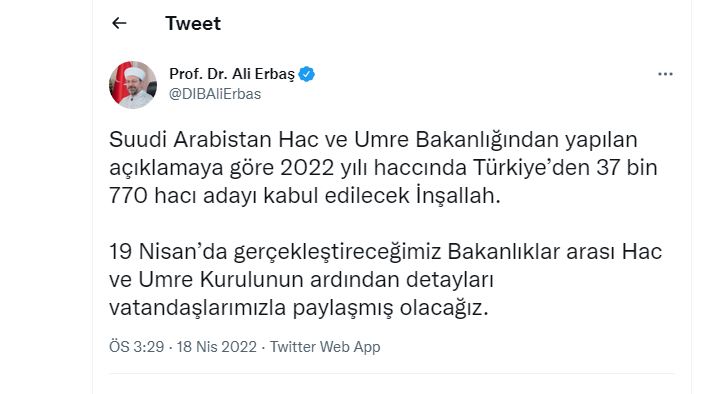Image resolution: width=705 pixels, height=394 pixels.
Task: Open the three-dot more options menu
Action: tap(665, 74)
